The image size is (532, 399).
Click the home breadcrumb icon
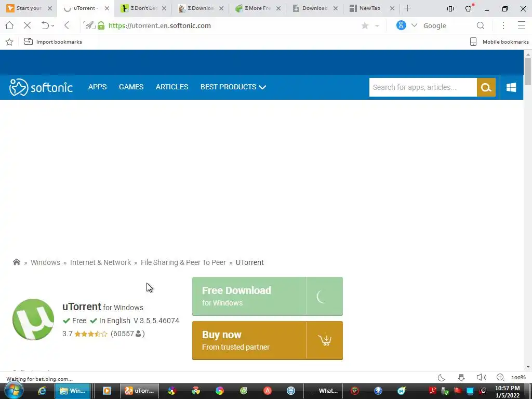tap(16, 262)
